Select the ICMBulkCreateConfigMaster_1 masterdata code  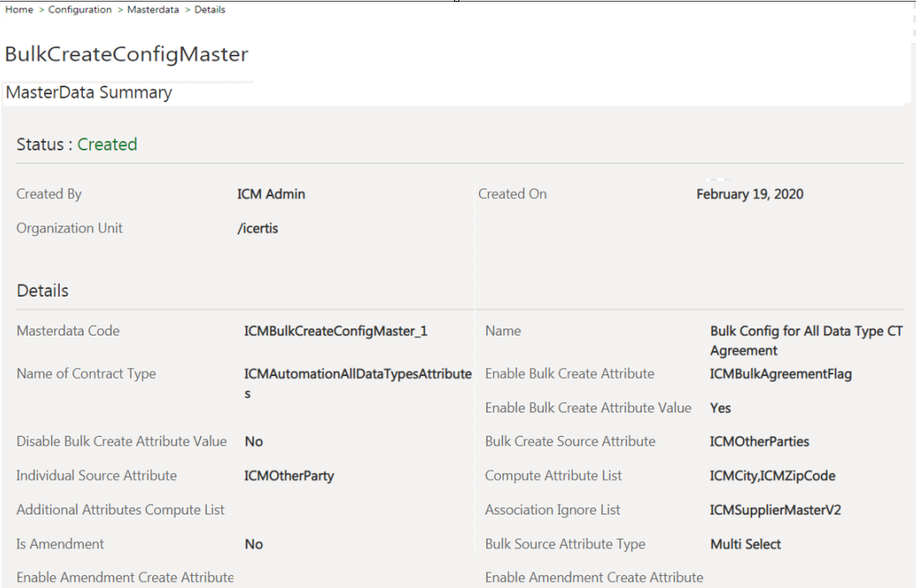(x=336, y=331)
